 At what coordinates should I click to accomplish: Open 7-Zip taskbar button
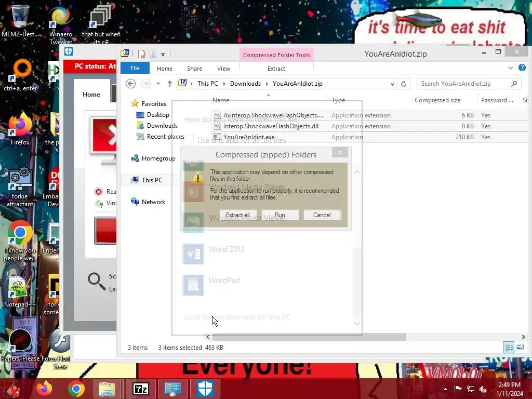[140, 389]
